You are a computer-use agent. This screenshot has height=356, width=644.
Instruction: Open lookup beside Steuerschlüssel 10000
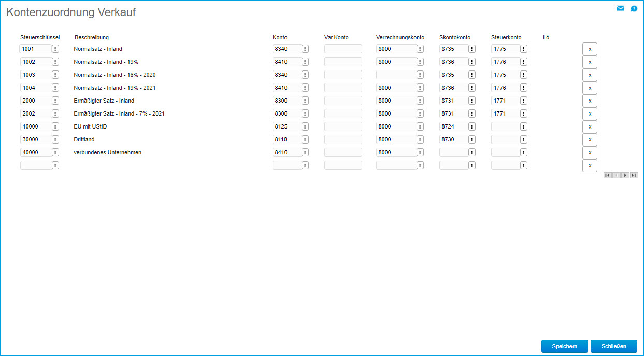[x=55, y=126]
